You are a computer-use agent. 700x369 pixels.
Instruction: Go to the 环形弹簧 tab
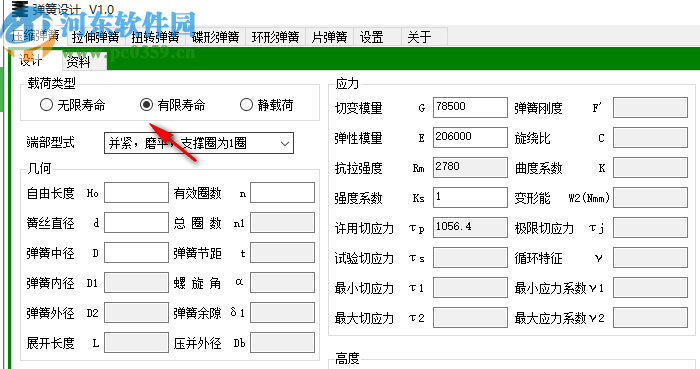point(275,37)
